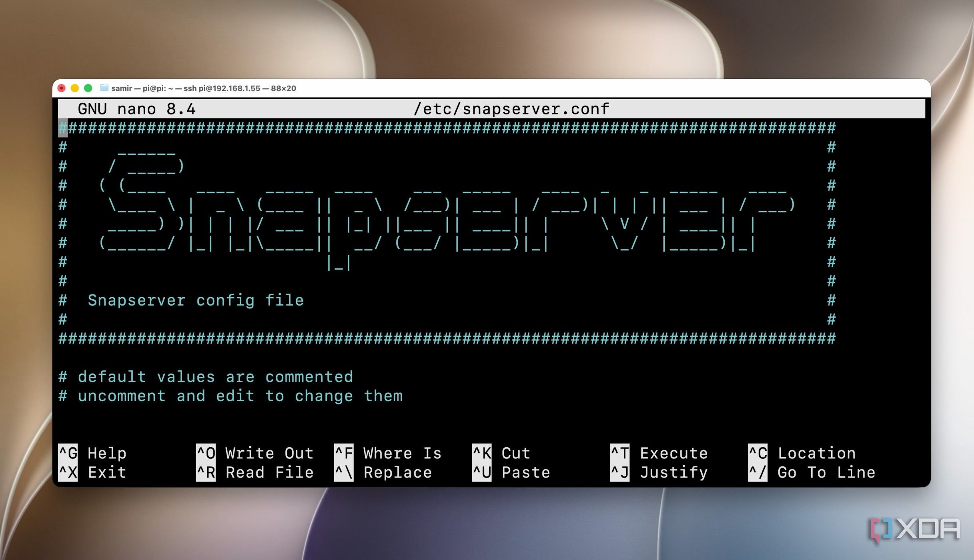Click the ^/ Go To Line shortcut

click(x=812, y=472)
